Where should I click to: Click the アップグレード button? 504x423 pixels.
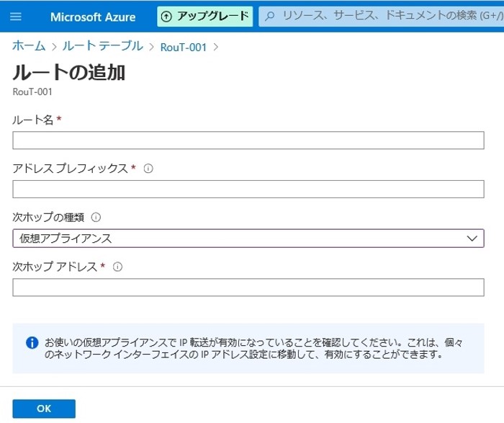(x=205, y=16)
